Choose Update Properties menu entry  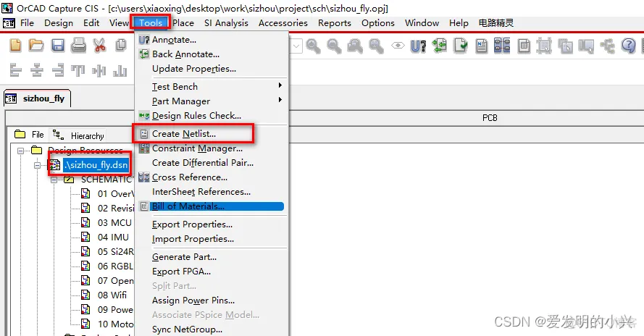212,69
